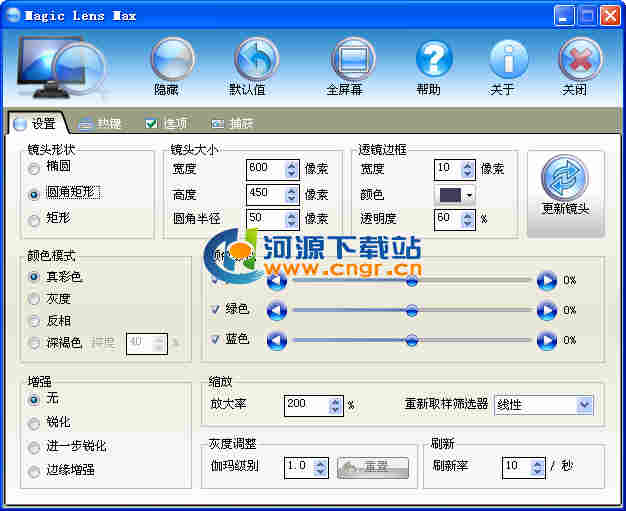The image size is (626, 511).
Task: Click the 透明度 spinner arrows
Action: point(467,220)
